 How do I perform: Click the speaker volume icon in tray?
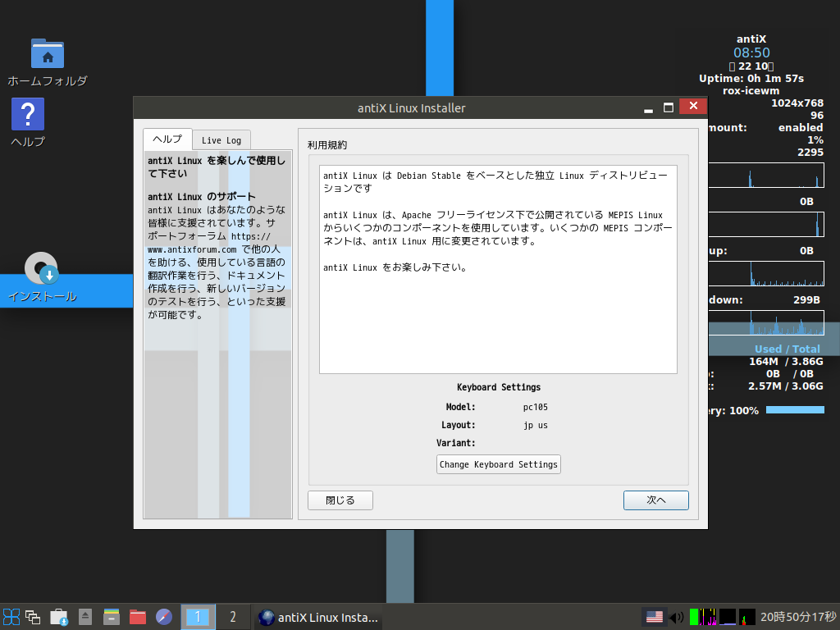click(x=677, y=617)
